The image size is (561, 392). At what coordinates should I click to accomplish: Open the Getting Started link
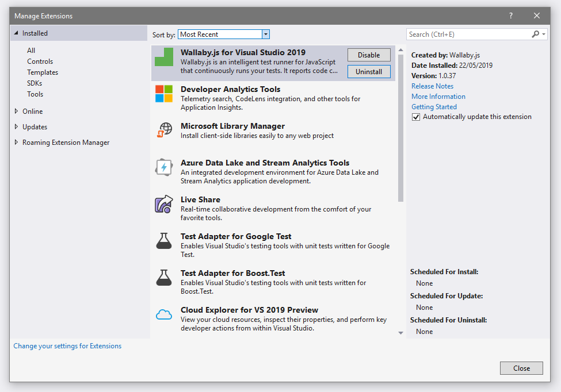[x=434, y=107]
